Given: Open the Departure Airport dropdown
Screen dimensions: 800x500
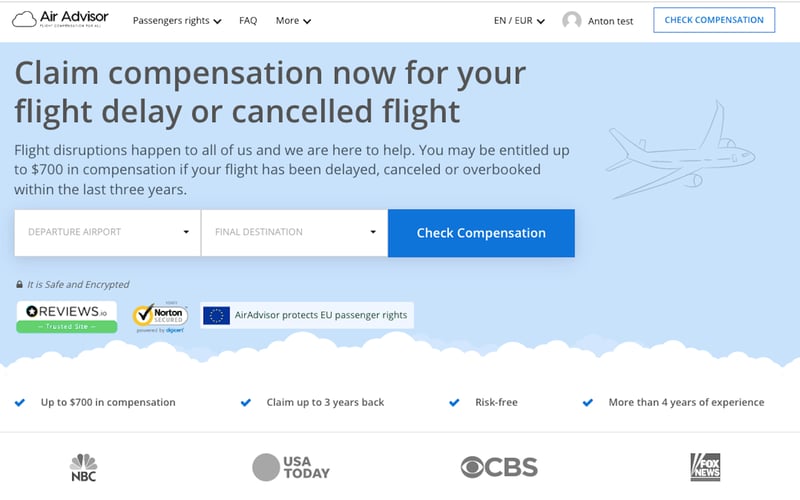Looking at the screenshot, I should point(108,232).
